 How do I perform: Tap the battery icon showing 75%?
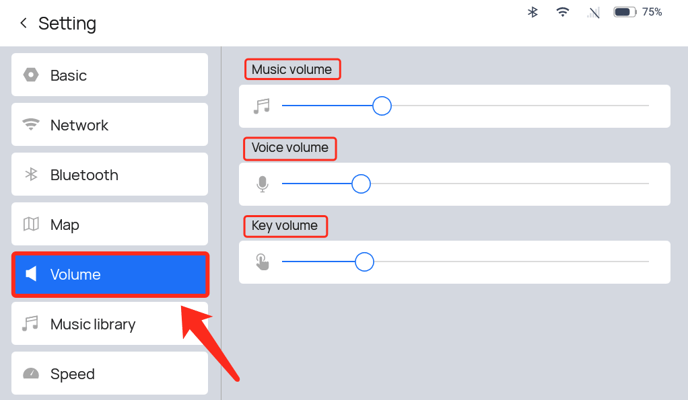pos(624,12)
